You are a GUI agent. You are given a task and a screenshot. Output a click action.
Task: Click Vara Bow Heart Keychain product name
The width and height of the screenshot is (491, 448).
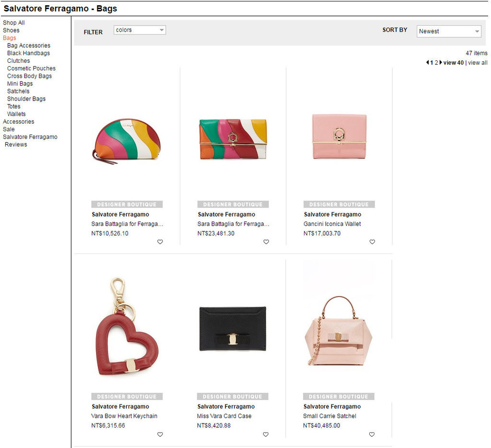[x=124, y=416]
